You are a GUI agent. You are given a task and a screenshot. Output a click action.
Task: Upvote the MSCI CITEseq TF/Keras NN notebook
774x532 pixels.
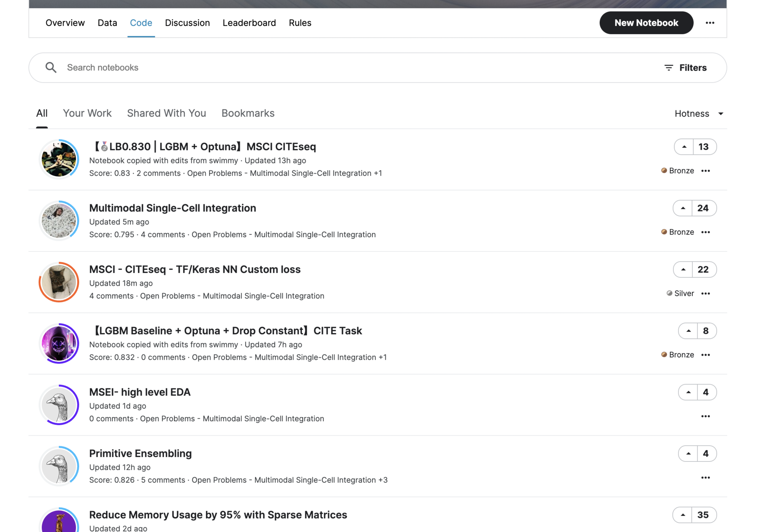click(x=683, y=270)
